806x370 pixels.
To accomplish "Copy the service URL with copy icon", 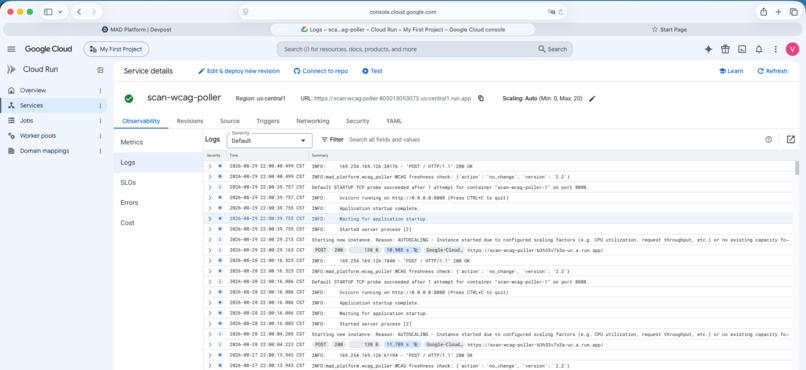I will coord(481,98).
